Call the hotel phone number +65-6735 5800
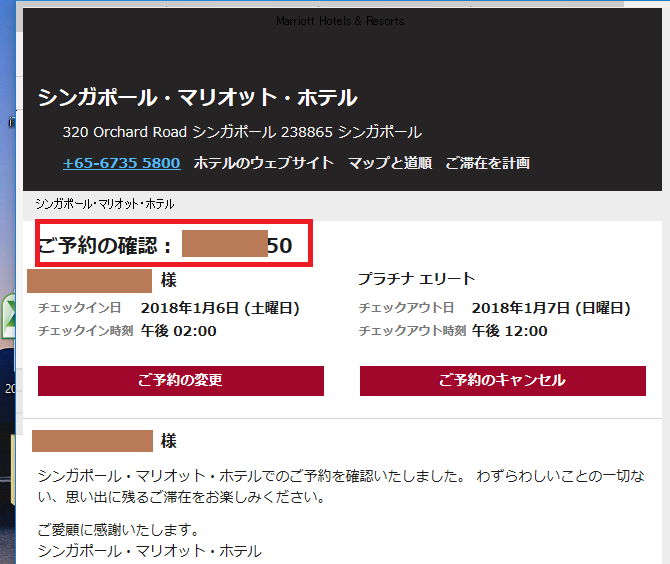670x564 pixels. pyautogui.click(x=122, y=163)
